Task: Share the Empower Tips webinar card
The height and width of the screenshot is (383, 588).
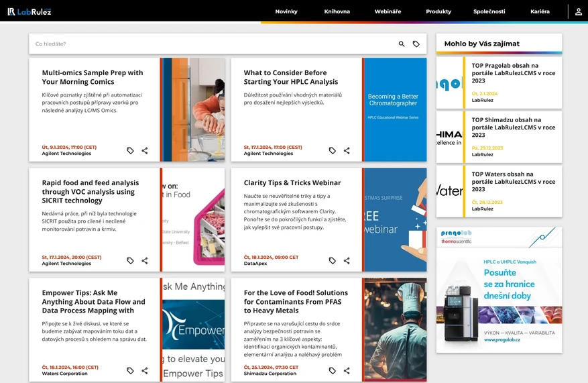Action: (145, 371)
